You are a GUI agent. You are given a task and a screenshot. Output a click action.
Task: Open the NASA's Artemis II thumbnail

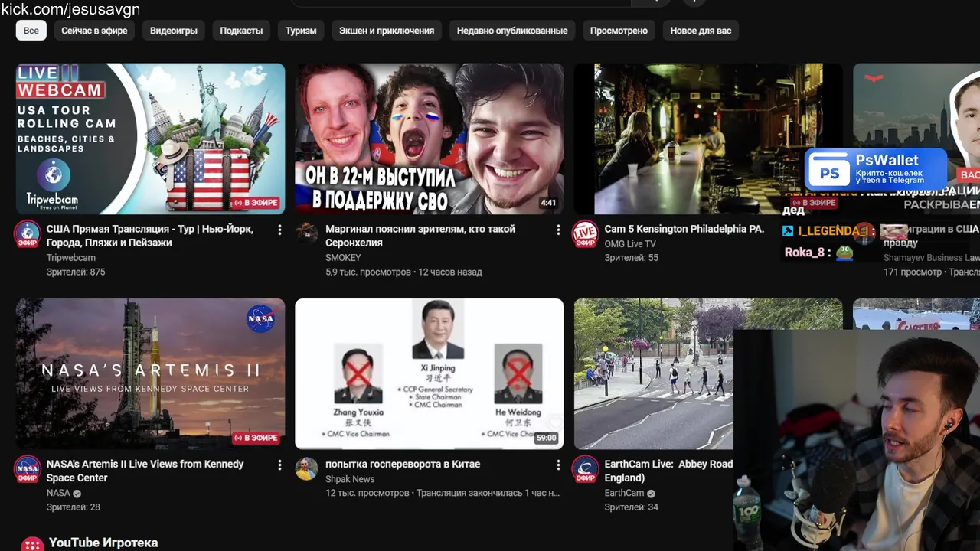coord(150,373)
